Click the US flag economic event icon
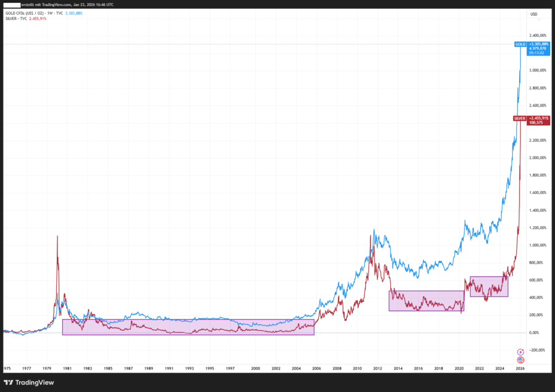Image resolution: width=555 pixels, height=392 pixels. 520,360
